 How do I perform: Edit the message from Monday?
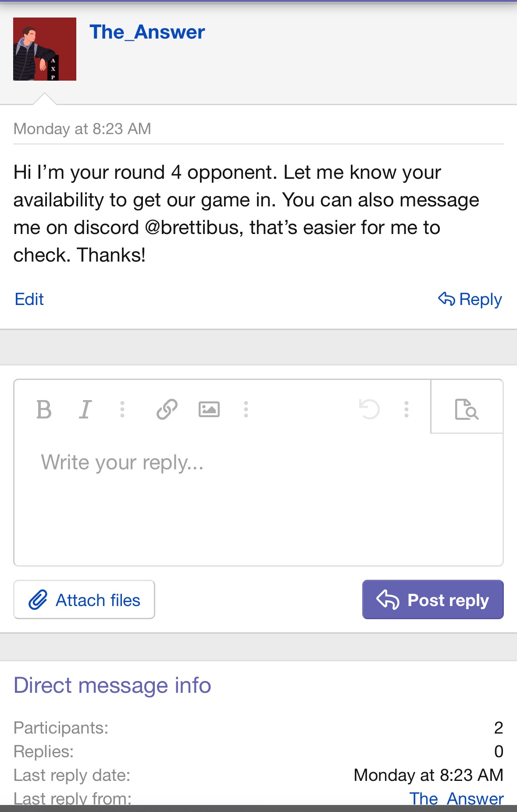(x=29, y=299)
